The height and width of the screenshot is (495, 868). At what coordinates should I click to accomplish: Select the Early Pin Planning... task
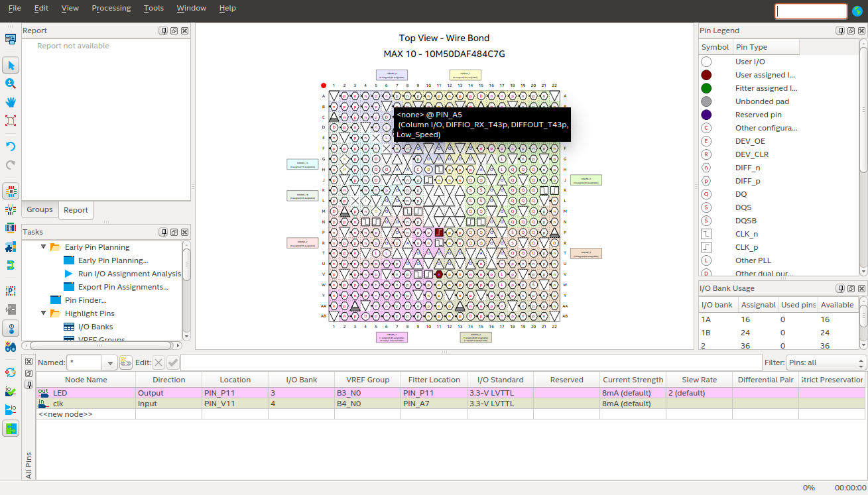click(x=113, y=260)
